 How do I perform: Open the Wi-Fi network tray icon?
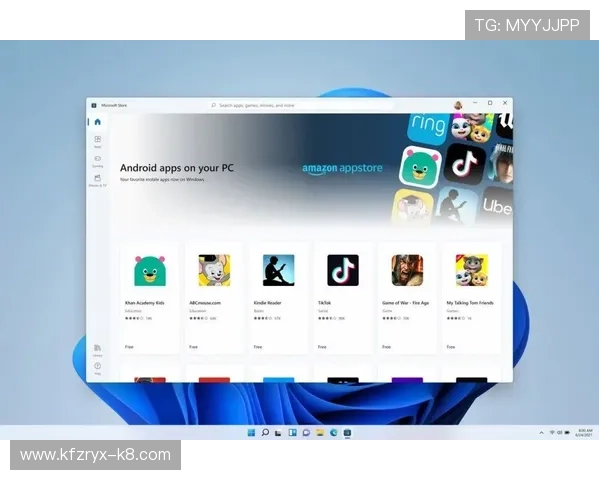click(552, 433)
